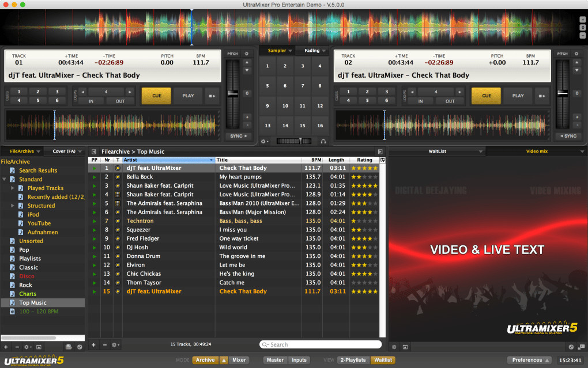Open column chooser icon in track table header
The image size is (588, 368).
pos(383,160)
